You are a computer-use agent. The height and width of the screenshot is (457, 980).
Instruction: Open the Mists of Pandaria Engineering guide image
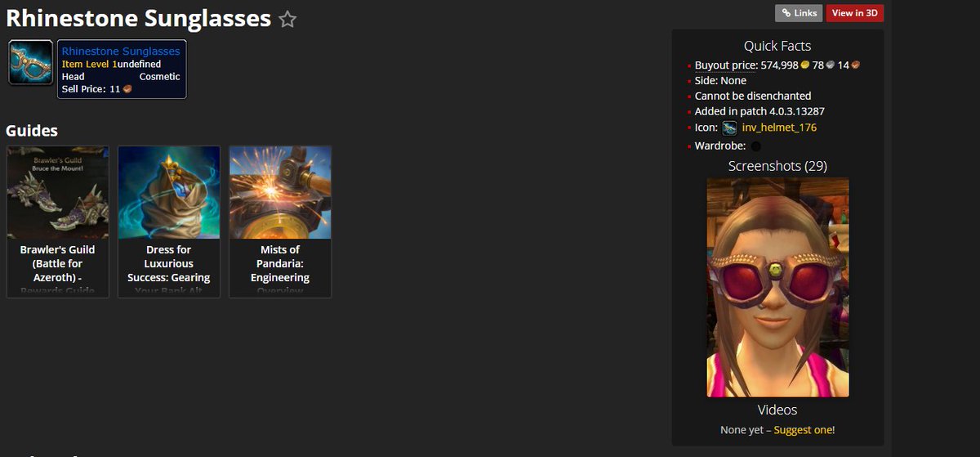(x=280, y=192)
